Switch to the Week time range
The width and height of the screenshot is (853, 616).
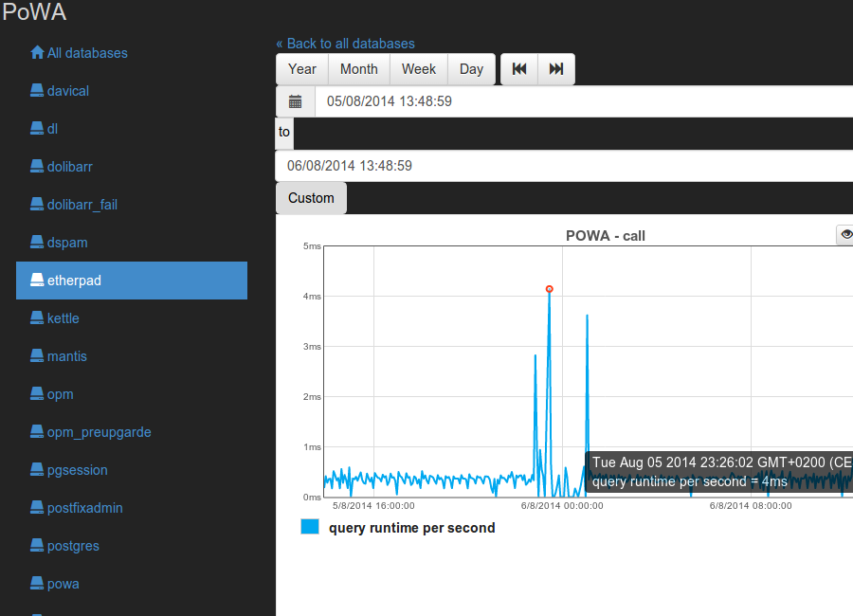(419, 69)
